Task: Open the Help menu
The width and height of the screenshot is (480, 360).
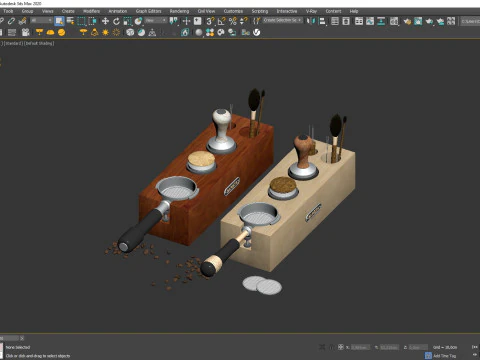Action: coord(354,11)
